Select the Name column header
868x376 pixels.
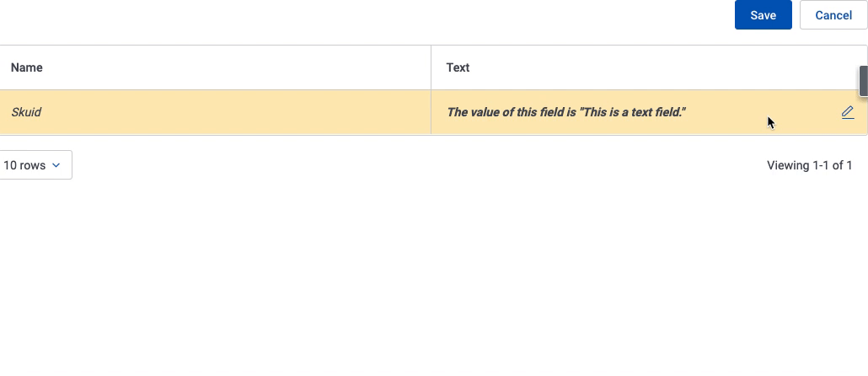(27, 67)
